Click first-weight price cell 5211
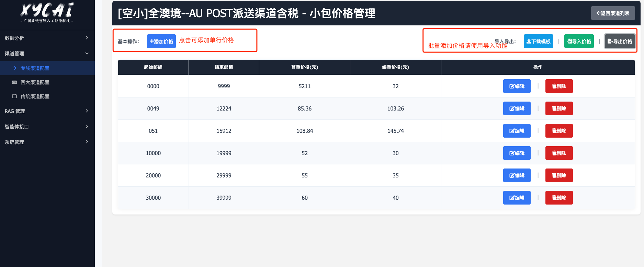Viewport: 644px width, 267px height. coord(305,86)
